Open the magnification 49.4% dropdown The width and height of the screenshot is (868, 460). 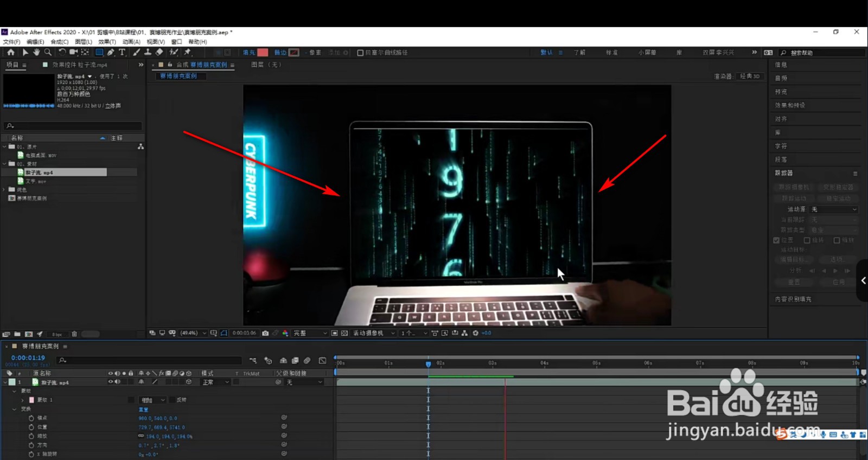pyautogui.click(x=193, y=333)
